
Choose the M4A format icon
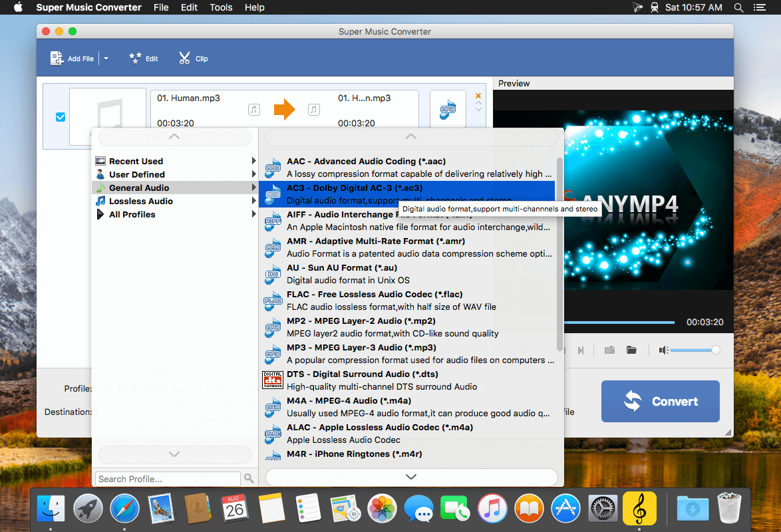click(273, 407)
